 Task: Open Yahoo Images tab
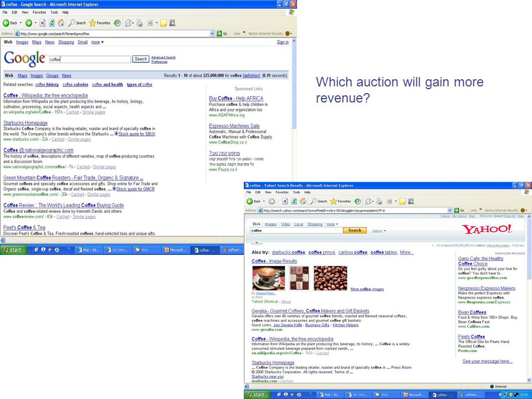270,224
